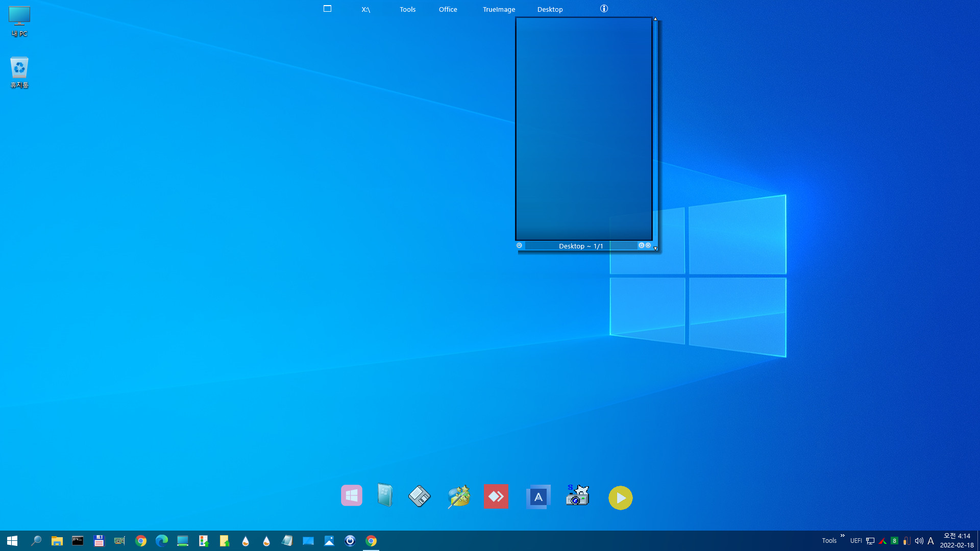Open the Tools menu in top launcher bar
Image resolution: width=980 pixels, height=551 pixels.
pos(407,9)
